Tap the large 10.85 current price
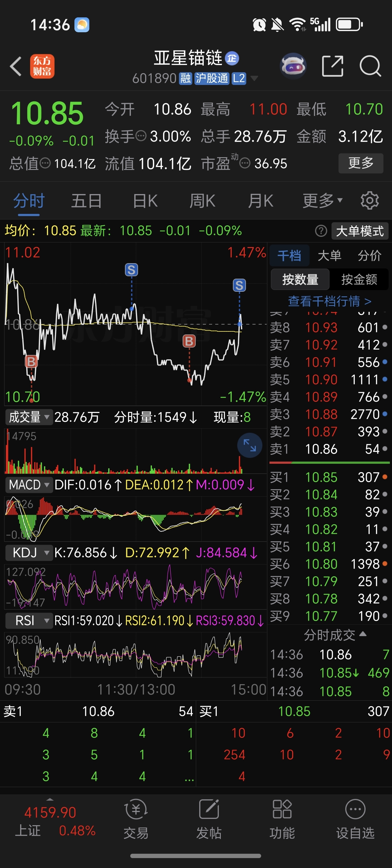Viewport: 392px width, 868px height. pos(47,113)
